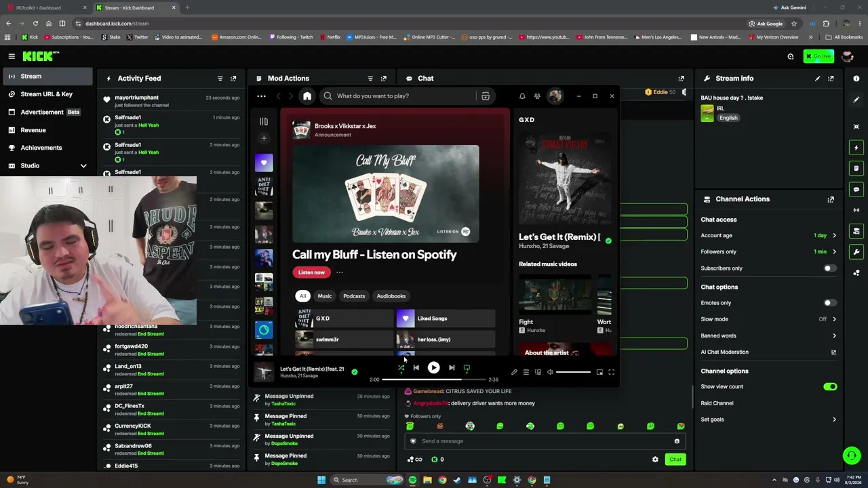Open Spotify lyrics microphone icon
The width and height of the screenshot is (868, 488).
pos(514,372)
